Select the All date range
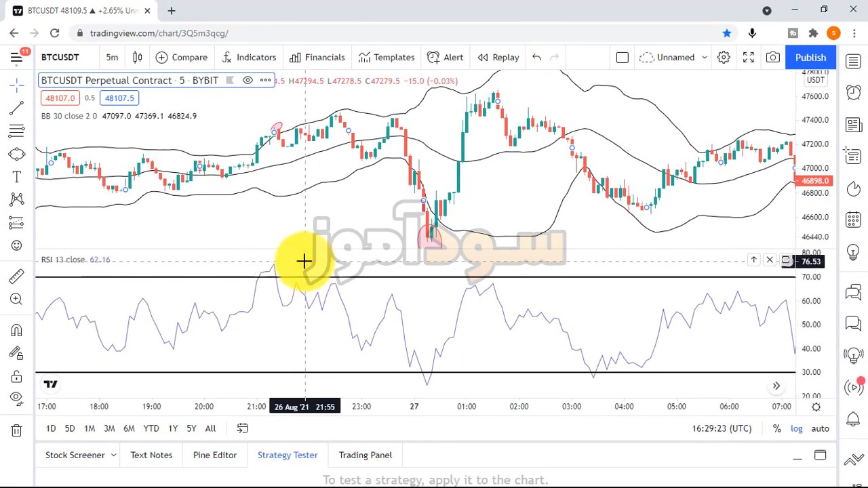 [210, 428]
